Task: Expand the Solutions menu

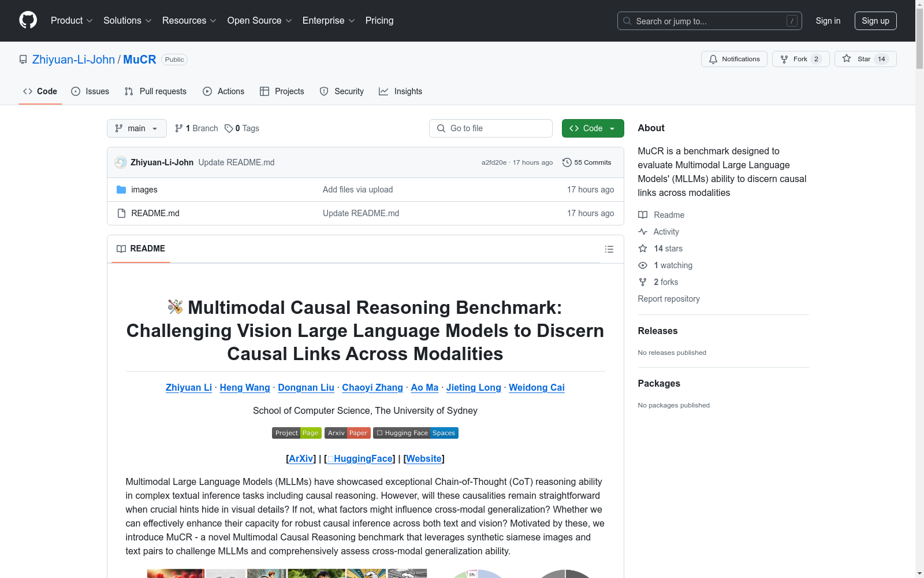Action: click(128, 21)
